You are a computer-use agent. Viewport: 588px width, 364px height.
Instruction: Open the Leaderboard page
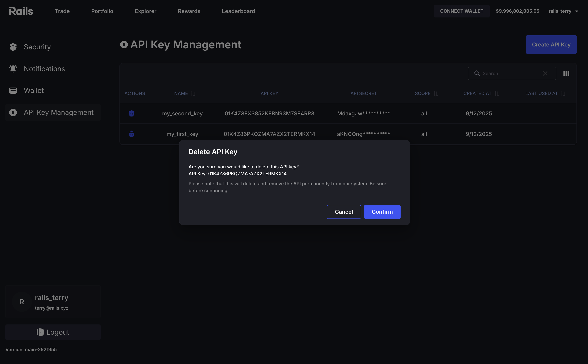click(x=238, y=11)
